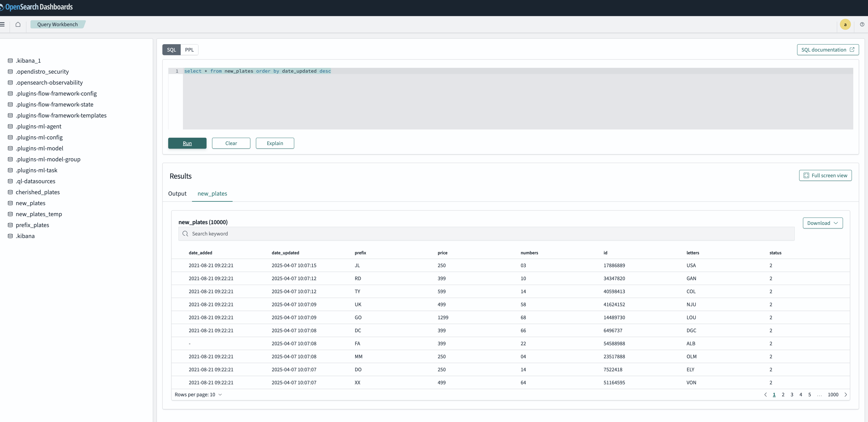Click database icon next to .kibana_1
This screenshot has height=422, width=868.
click(10, 61)
